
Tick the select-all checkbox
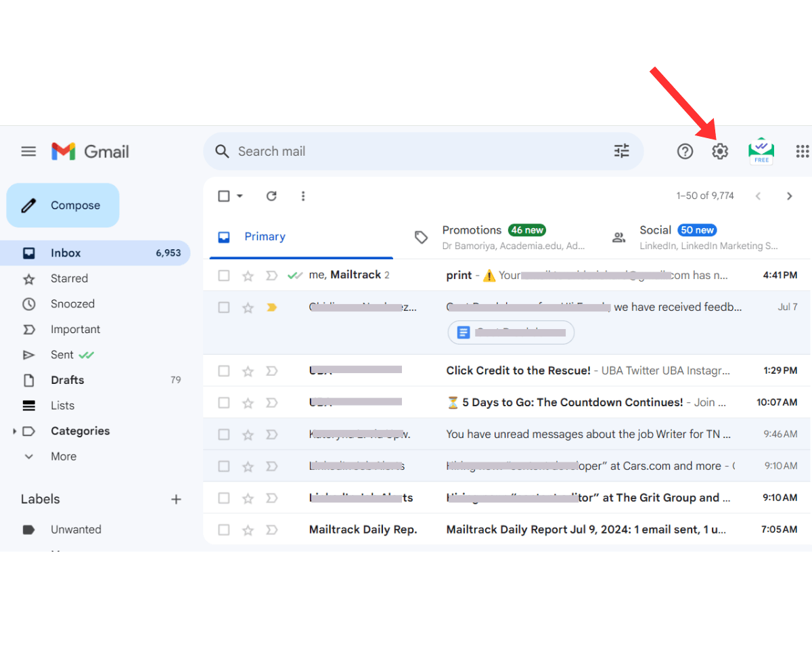(x=224, y=196)
